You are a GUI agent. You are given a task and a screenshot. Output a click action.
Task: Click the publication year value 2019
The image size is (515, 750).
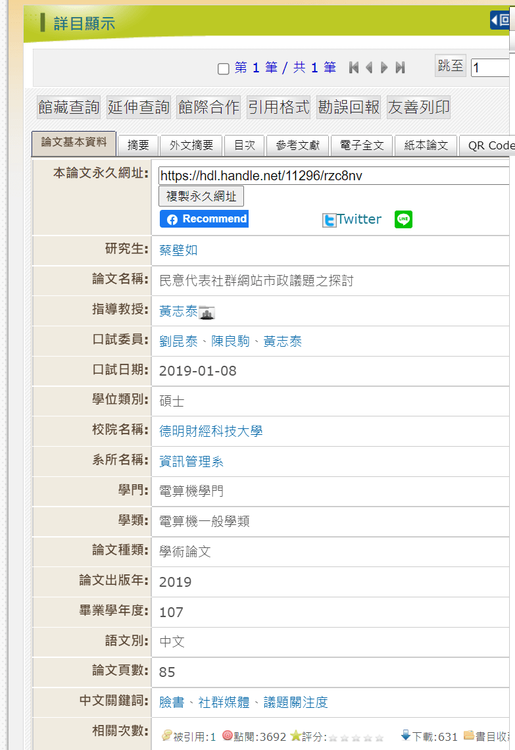coord(175,582)
